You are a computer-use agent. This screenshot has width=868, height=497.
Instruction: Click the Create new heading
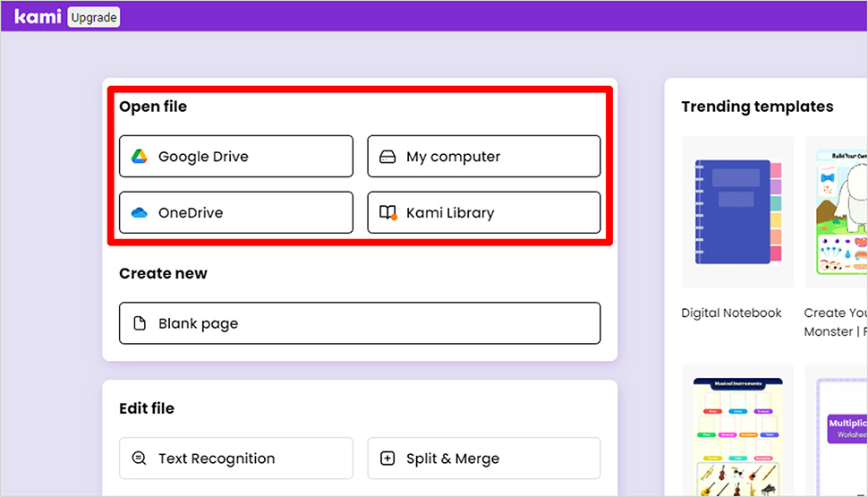point(163,273)
